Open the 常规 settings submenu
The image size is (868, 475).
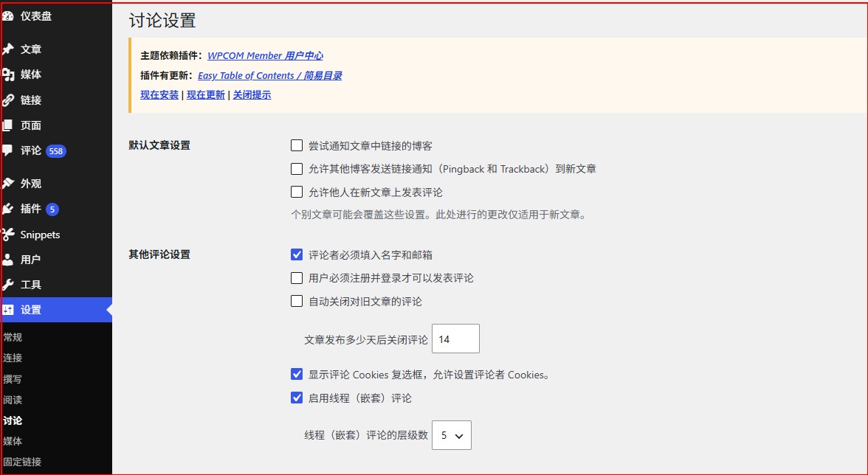click(13, 337)
